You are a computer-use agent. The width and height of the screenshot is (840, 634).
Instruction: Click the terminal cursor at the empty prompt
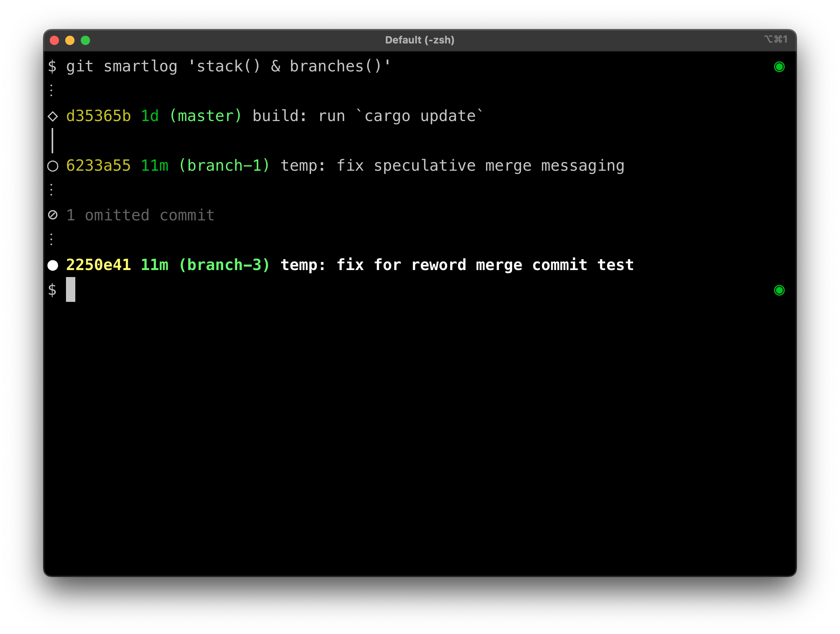[71, 289]
